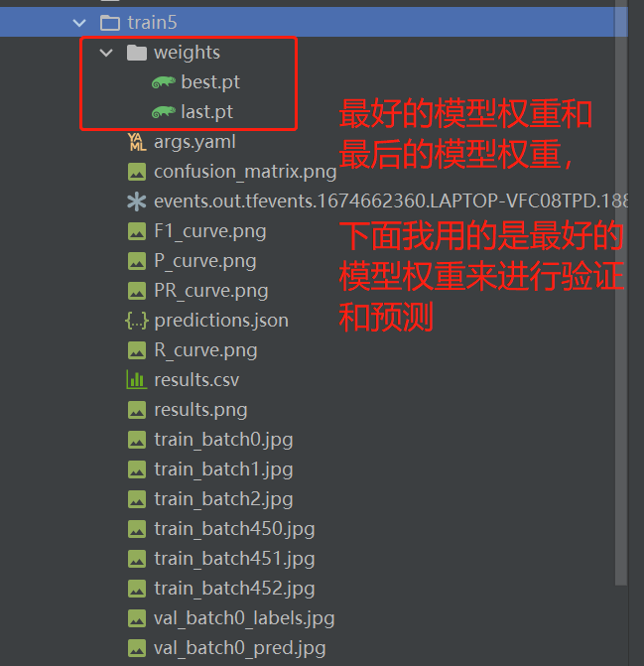Click the YAML icon of args.yaml
The width and height of the screenshot is (644, 666).
(x=137, y=142)
